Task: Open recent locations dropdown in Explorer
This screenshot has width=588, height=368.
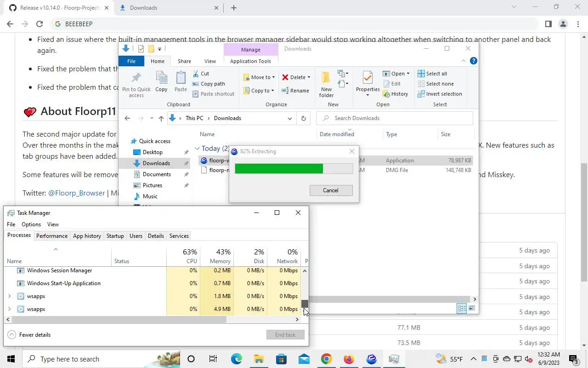Action: click(152, 118)
